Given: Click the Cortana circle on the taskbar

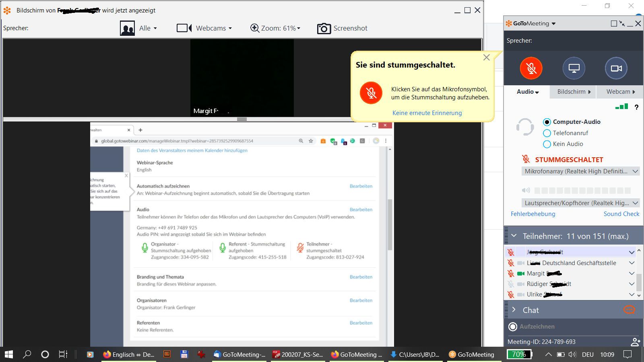Looking at the screenshot, I should coord(45,354).
